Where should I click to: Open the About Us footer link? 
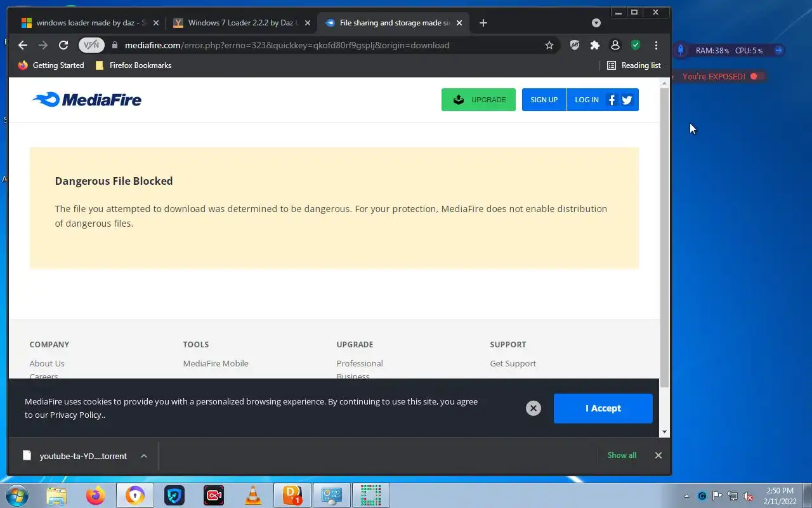click(x=47, y=363)
